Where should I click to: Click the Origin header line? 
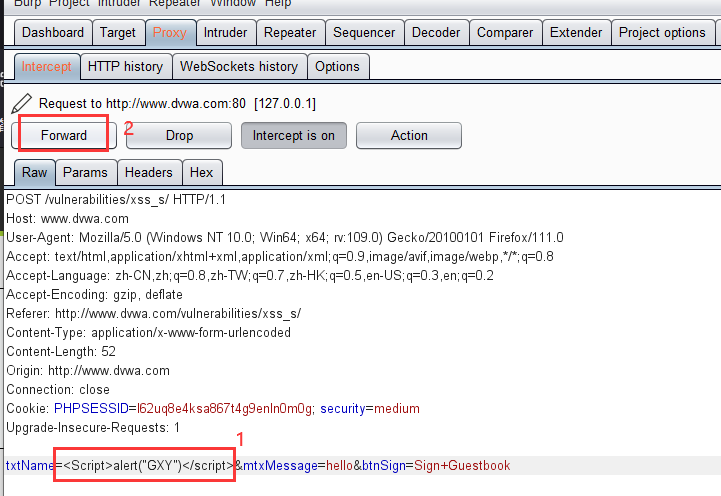coord(88,371)
